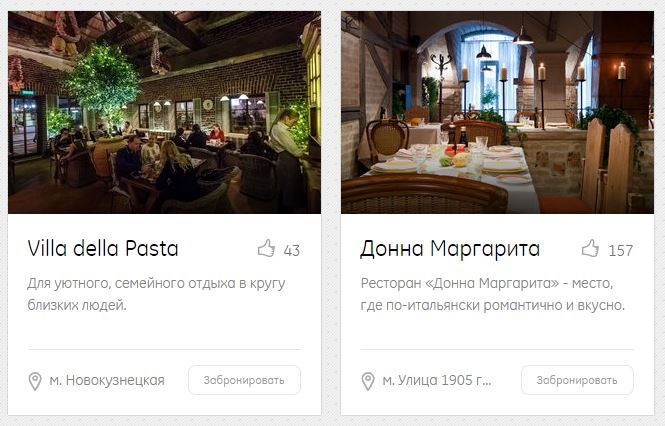Click location pin next to м. Улица 1905 г.

(368, 381)
